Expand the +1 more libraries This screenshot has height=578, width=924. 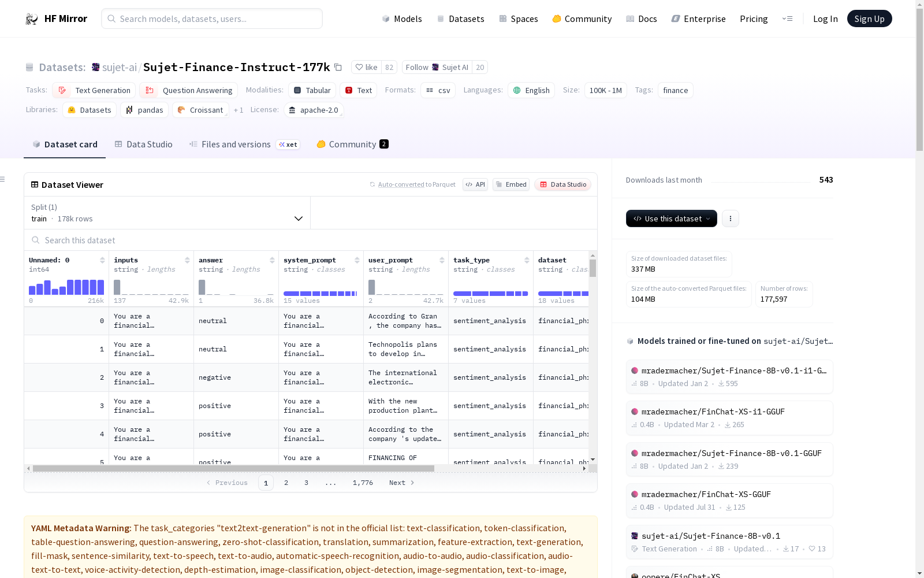point(239,110)
